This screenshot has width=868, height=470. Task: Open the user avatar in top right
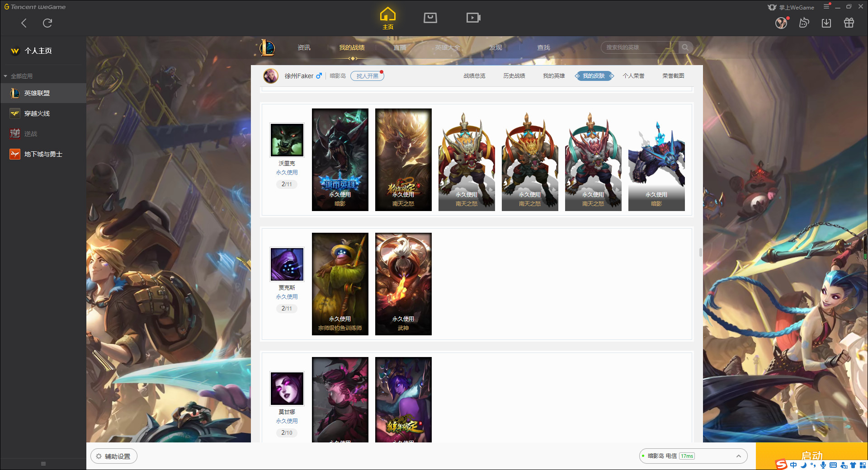(781, 23)
